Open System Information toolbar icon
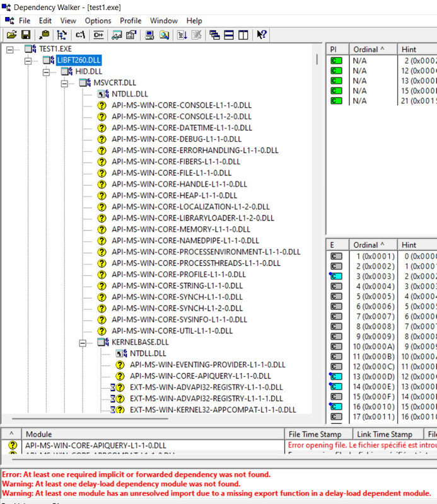 point(149,35)
